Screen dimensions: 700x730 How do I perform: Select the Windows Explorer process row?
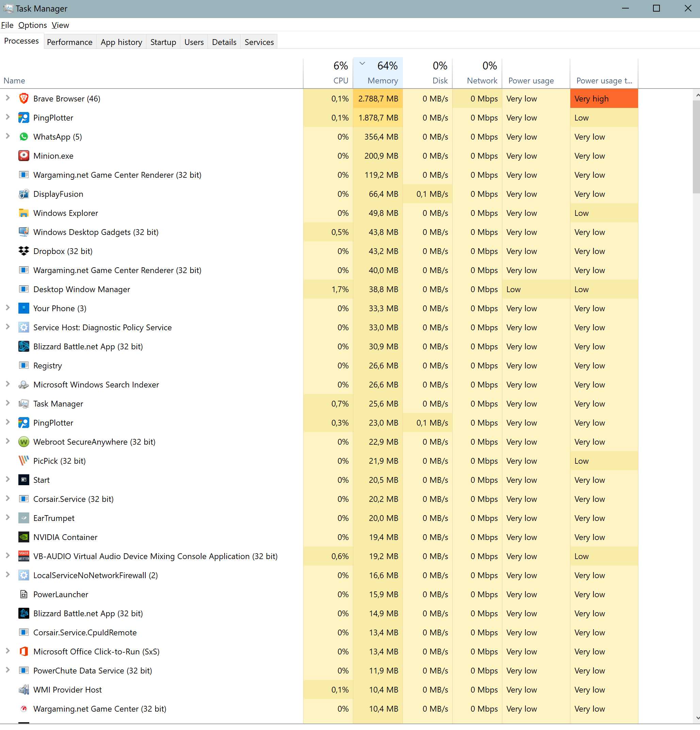66,213
